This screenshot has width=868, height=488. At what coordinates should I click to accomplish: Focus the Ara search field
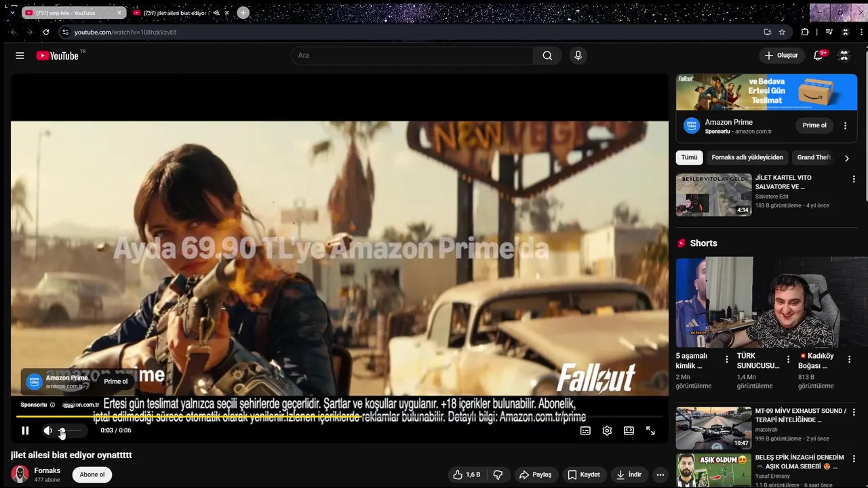pos(412,56)
